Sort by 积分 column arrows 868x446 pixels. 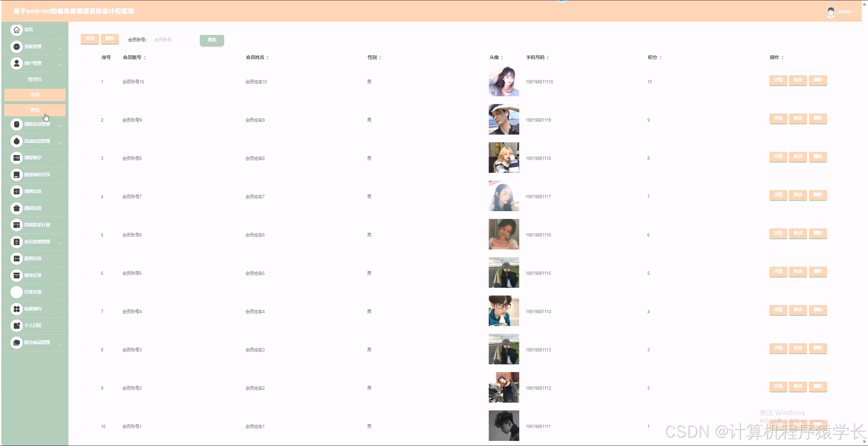tap(660, 58)
